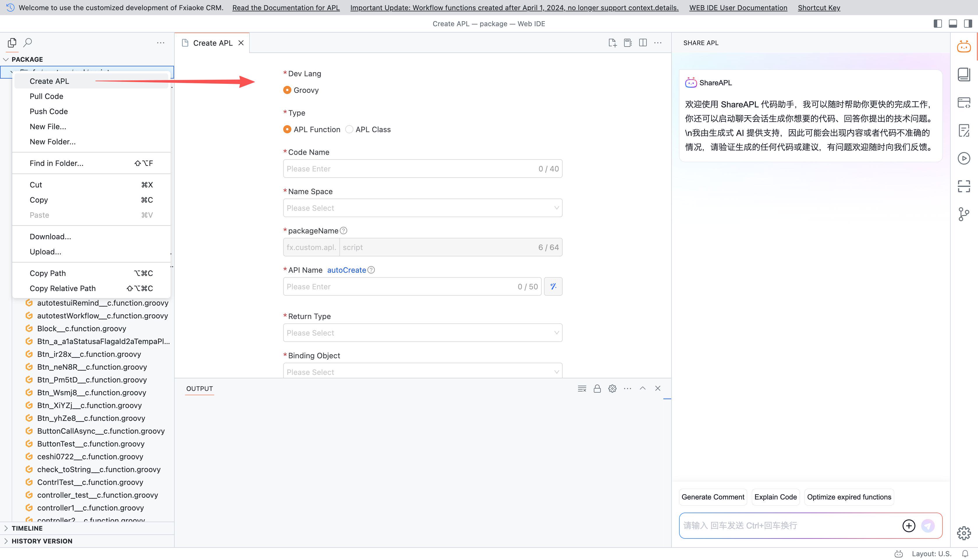The width and height of the screenshot is (978, 560).
Task: Click the lock icon in output panel
Action: (597, 389)
